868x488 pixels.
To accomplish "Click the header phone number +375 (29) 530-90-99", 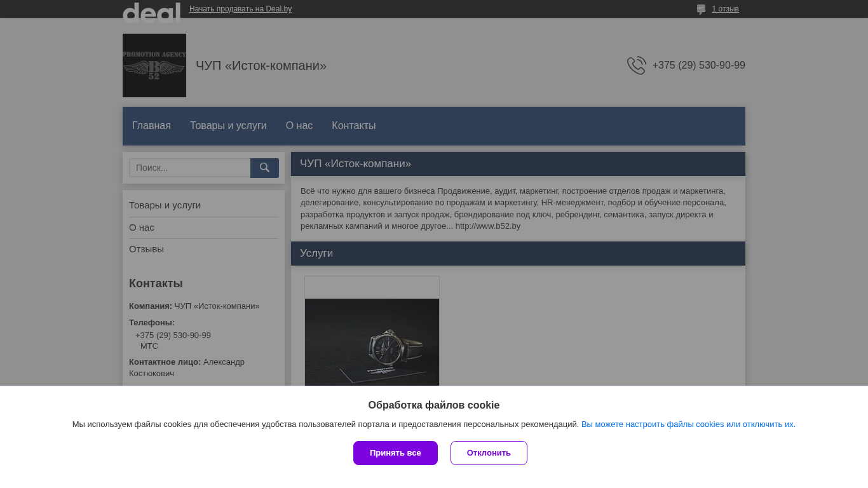I will [698, 65].
